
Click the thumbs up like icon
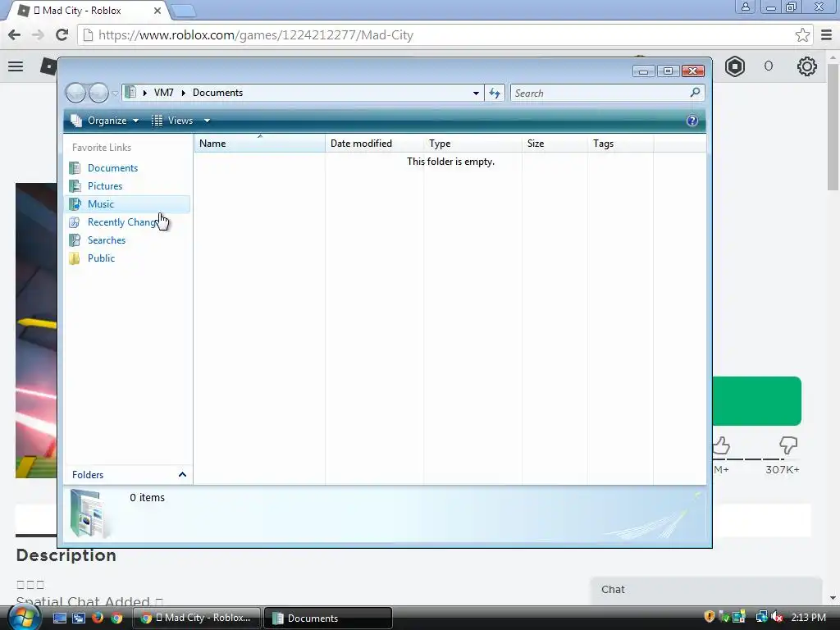721,445
